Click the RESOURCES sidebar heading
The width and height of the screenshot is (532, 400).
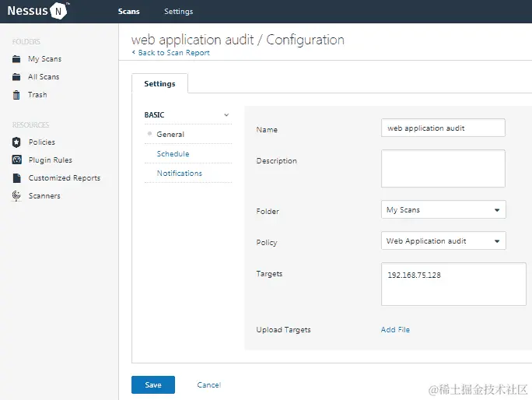point(30,125)
